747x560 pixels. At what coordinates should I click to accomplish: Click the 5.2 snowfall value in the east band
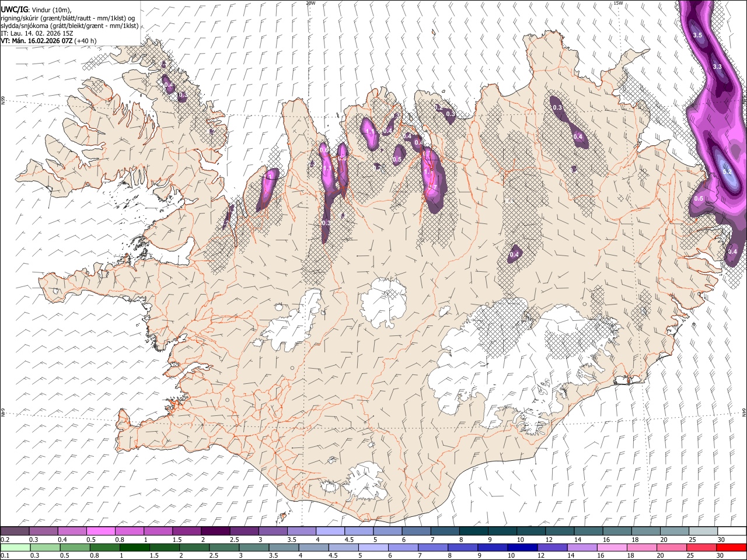pos(727,171)
